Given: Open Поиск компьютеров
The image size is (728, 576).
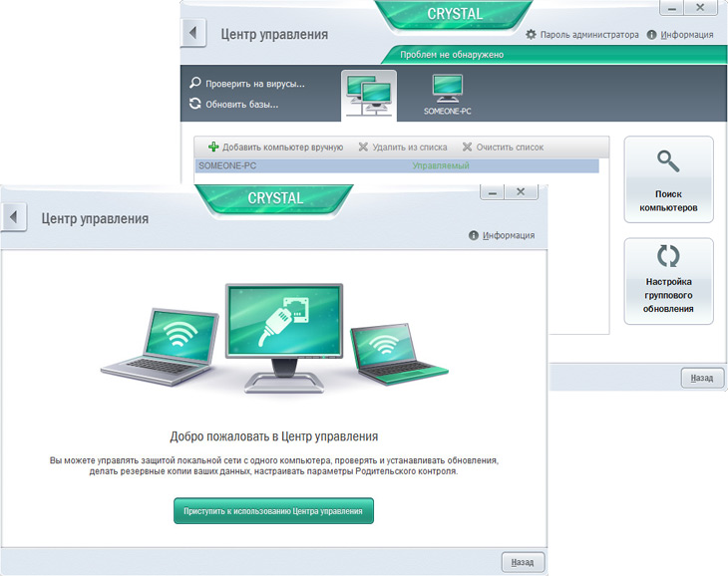Looking at the screenshot, I should (668, 179).
